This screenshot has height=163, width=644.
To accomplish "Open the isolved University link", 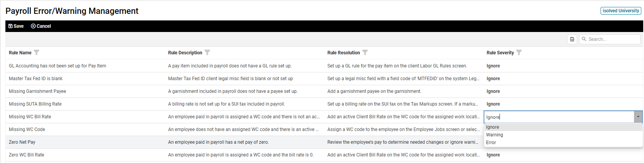I will pos(621,11).
